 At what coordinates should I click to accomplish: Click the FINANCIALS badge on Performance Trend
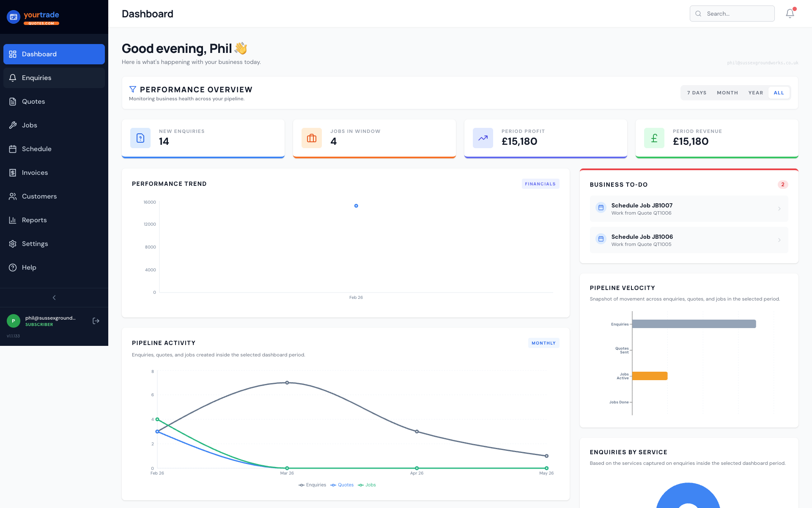[x=540, y=184]
